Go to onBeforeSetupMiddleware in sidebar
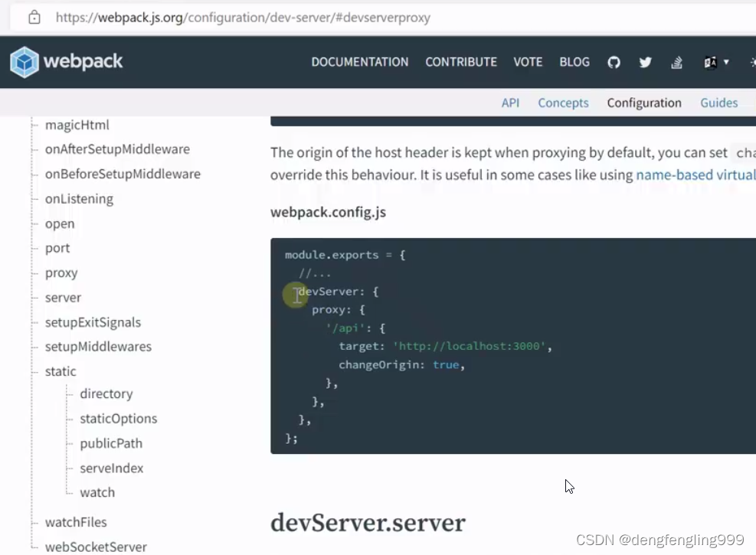 [123, 174]
